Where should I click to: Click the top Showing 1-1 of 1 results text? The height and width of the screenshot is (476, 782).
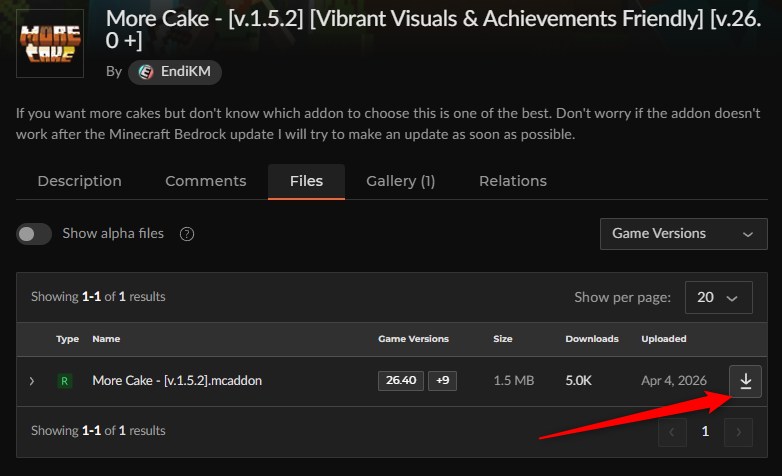tap(98, 297)
